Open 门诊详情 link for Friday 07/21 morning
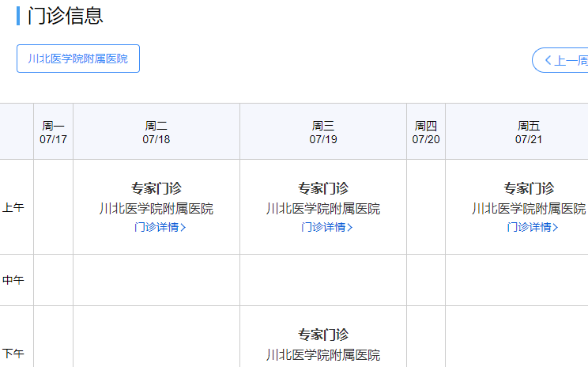The width and height of the screenshot is (588, 367). tap(529, 228)
